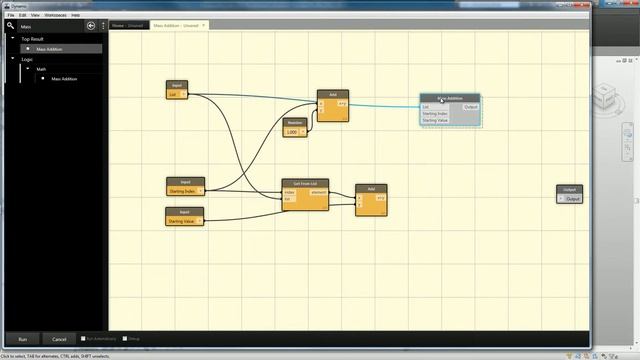Click Starting Index port on Mass Addition node

(435, 113)
